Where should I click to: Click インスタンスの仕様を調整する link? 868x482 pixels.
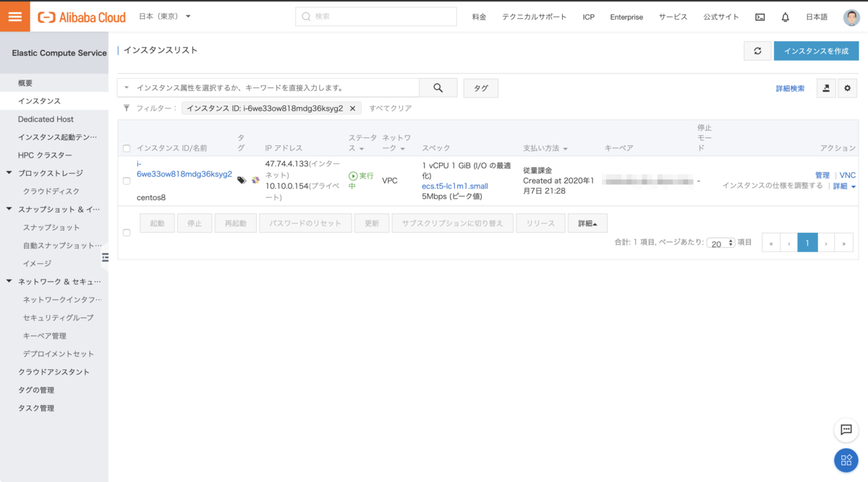point(773,186)
